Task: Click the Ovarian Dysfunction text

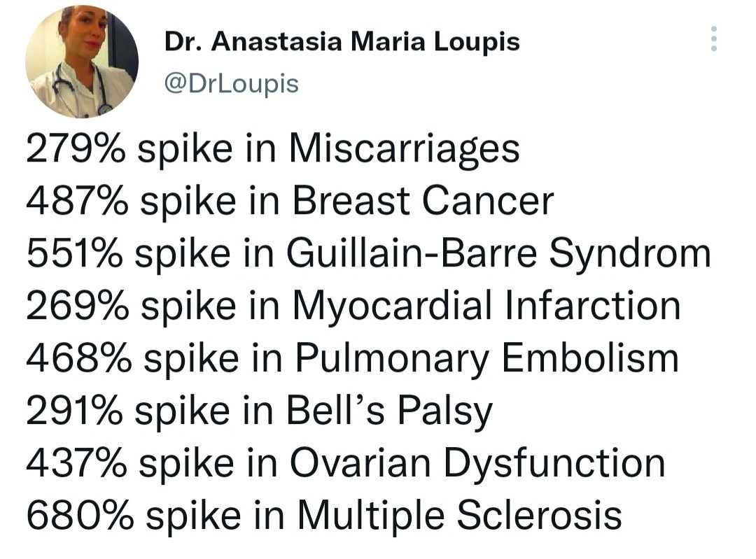Action: click(475, 462)
